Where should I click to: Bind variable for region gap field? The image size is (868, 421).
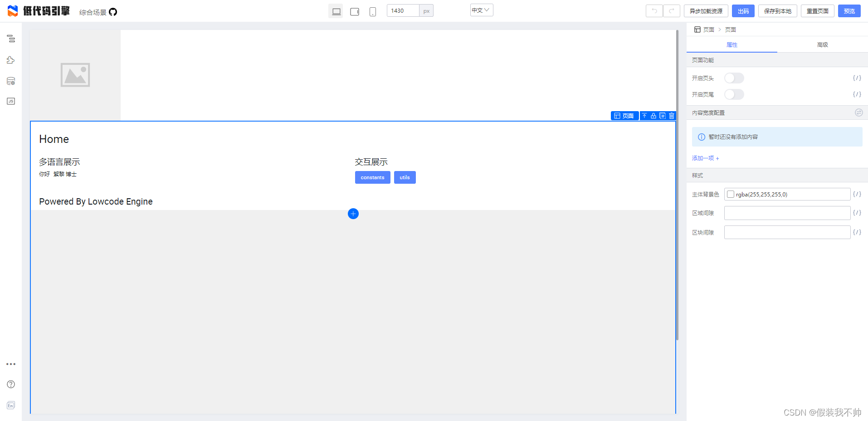pos(857,213)
